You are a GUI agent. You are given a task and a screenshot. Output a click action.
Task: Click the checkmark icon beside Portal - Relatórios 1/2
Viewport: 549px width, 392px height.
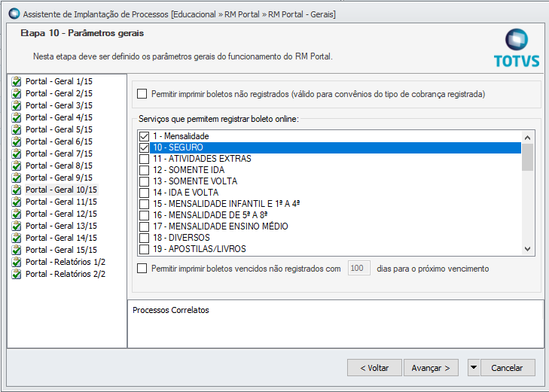click(16, 262)
